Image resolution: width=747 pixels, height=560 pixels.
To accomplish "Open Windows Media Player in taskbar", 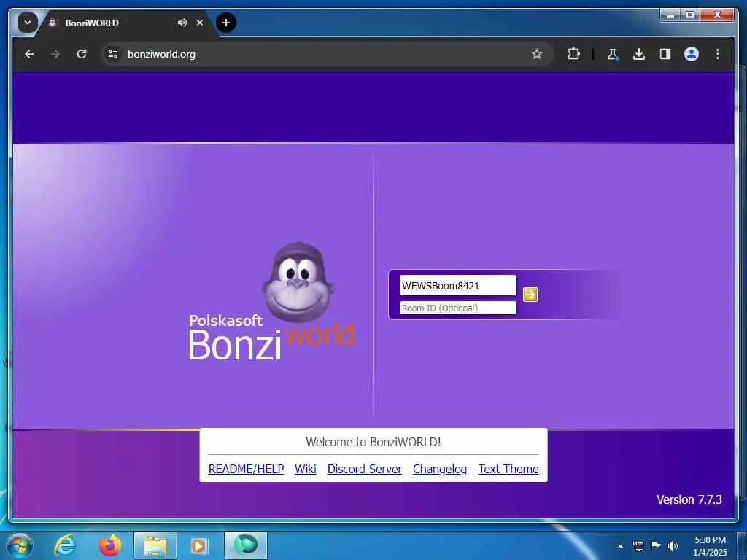I will [x=198, y=545].
